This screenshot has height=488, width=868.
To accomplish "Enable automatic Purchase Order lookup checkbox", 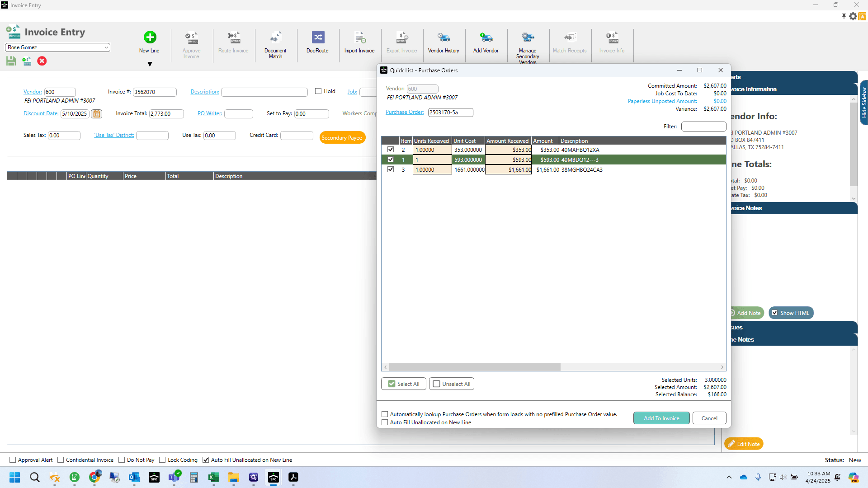I will (385, 414).
